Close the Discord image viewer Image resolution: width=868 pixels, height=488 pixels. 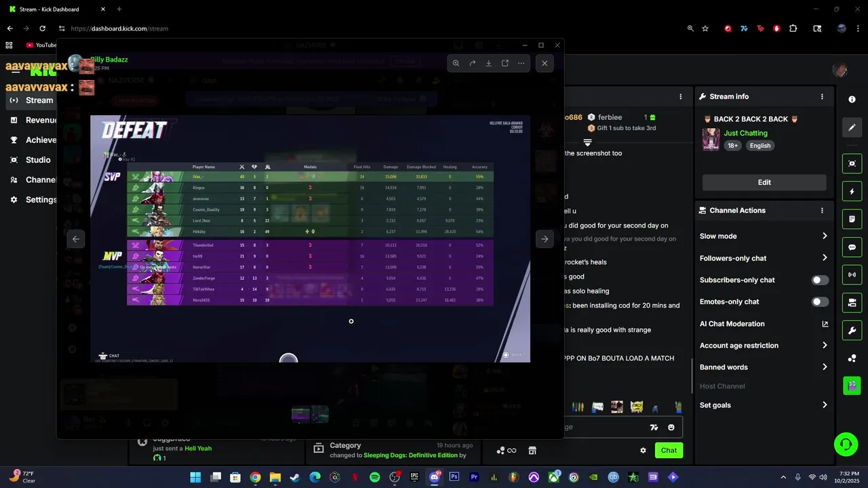tap(545, 63)
